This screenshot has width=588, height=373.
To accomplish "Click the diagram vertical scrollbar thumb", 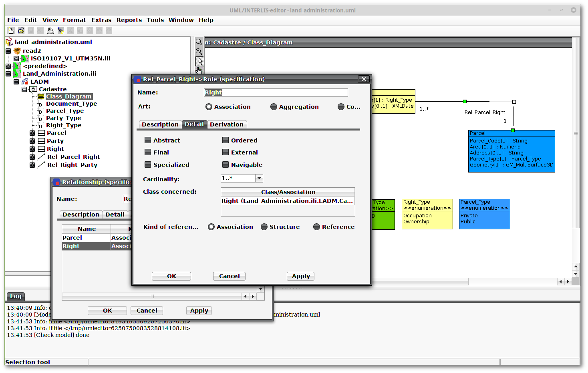I will click(576, 133).
